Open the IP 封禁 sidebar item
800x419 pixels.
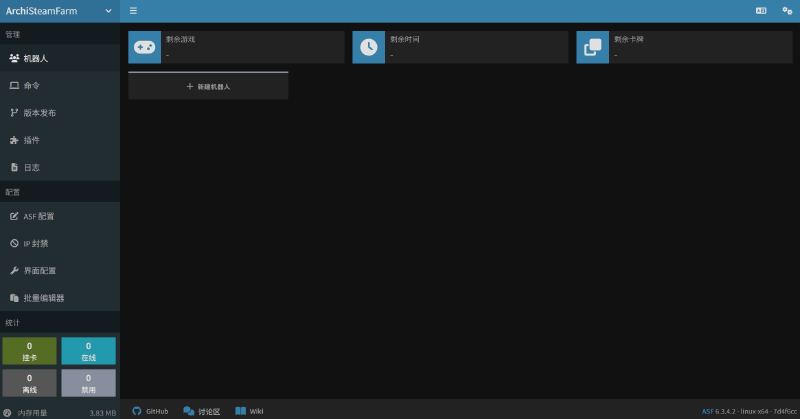click(60, 243)
